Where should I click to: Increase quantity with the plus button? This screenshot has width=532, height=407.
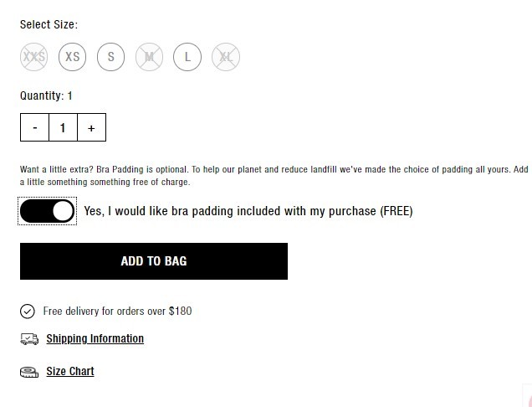click(91, 127)
